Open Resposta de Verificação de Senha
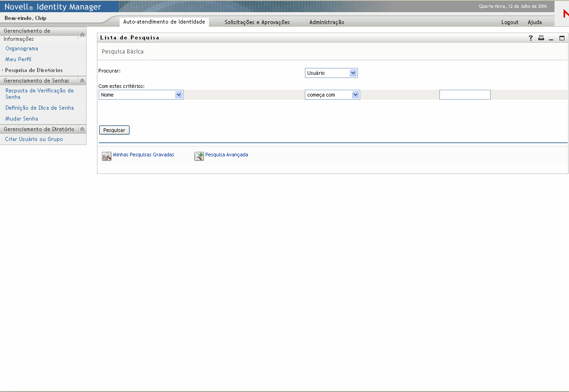 click(39, 94)
